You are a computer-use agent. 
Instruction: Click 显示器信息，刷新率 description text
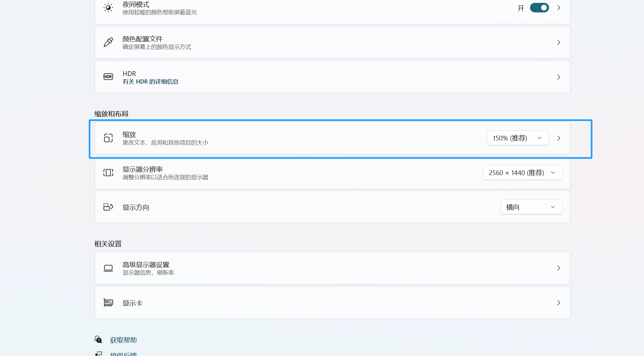[x=148, y=272]
